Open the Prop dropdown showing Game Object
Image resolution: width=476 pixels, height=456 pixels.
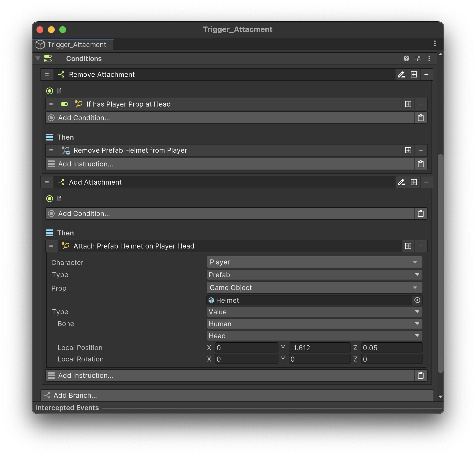(314, 288)
